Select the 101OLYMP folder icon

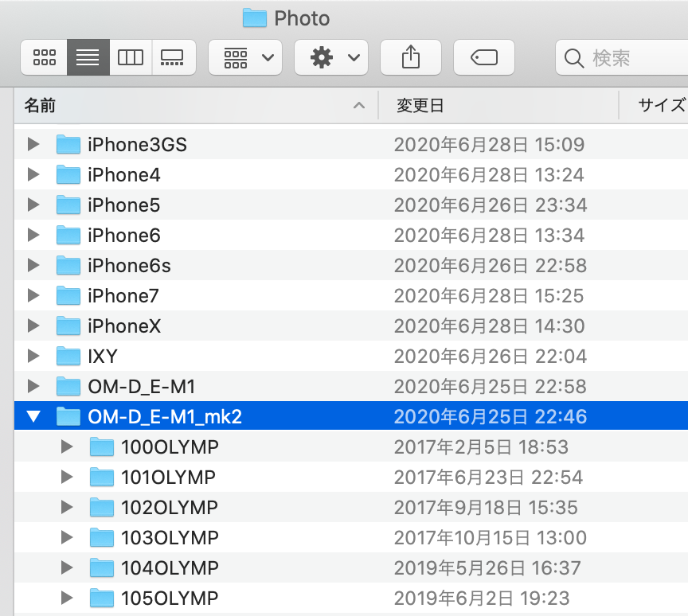pyautogui.click(x=102, y=477)
